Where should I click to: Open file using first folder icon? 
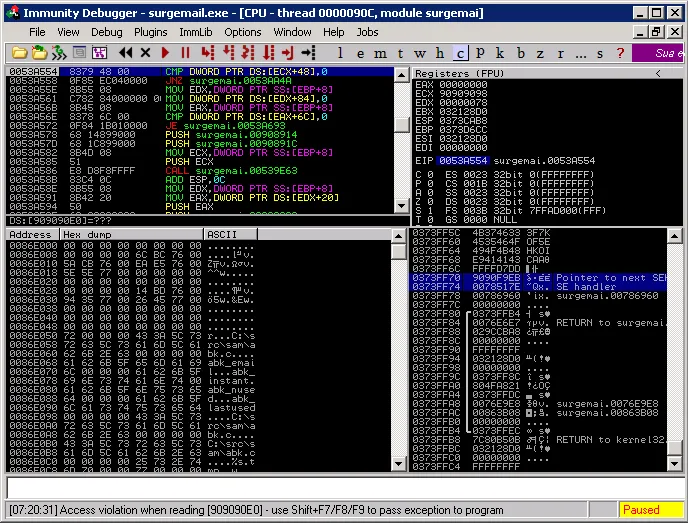(x=18, y=53)
